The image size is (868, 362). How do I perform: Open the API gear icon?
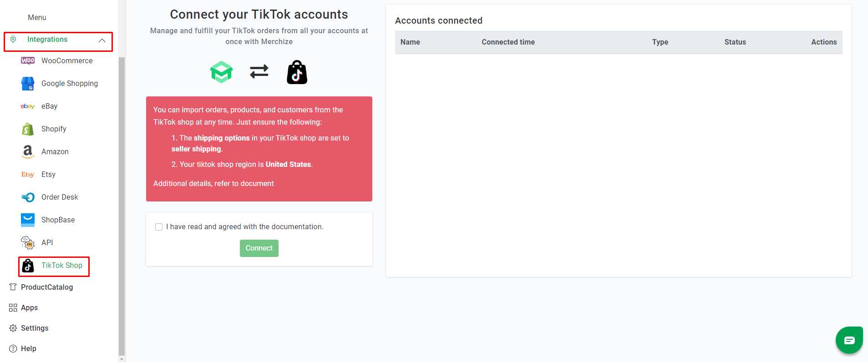(x=28, y=243)
